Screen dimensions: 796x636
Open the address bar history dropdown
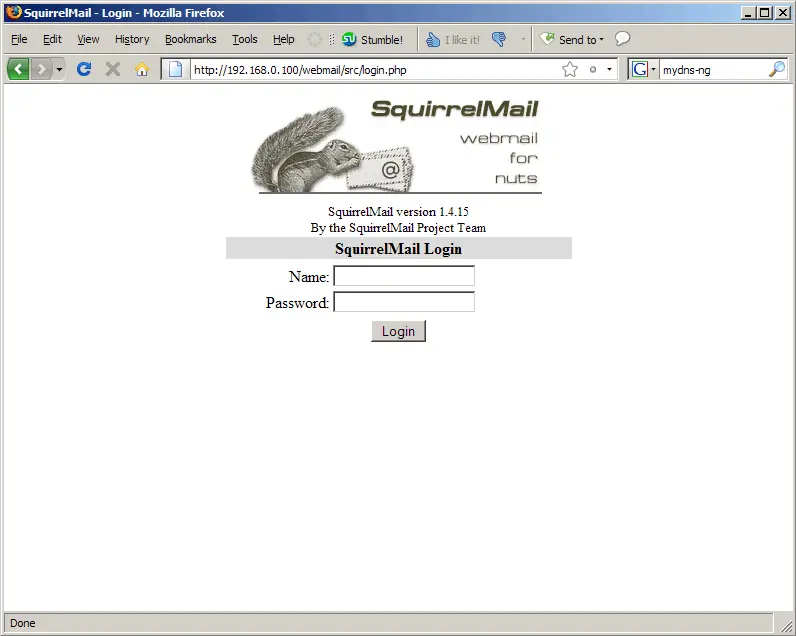click(609, 70)
